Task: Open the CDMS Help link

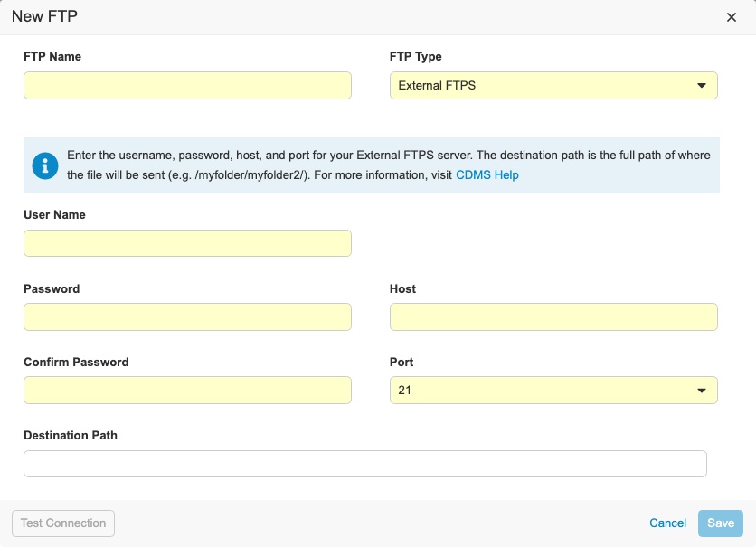Action: pos(487,175)
